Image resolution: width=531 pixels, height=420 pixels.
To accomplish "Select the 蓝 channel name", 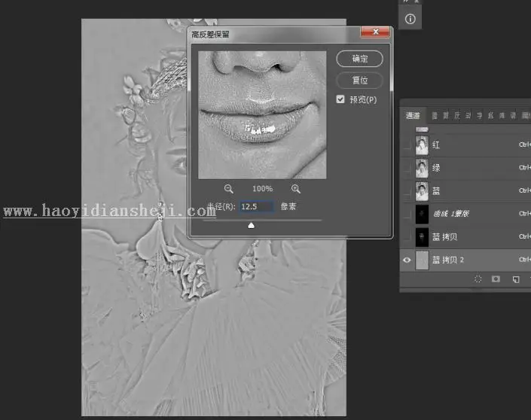I will (x=436, y=191).
